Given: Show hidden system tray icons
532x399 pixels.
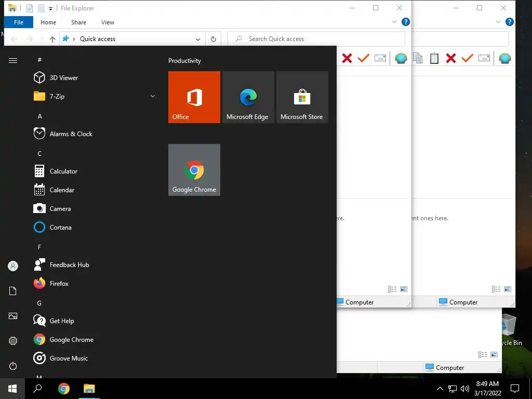Looking at the screenshot, I should pyautogui.click(x=440, y=389).
